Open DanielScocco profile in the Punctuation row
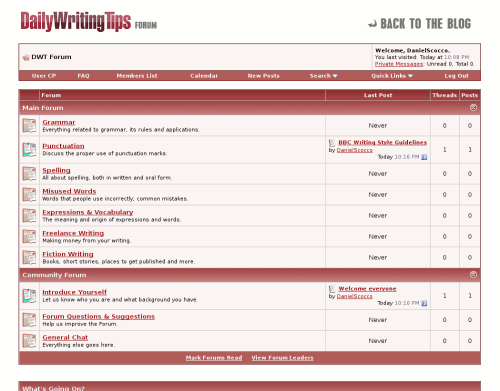This screenshot has width=500, height=391. (355, 150)
